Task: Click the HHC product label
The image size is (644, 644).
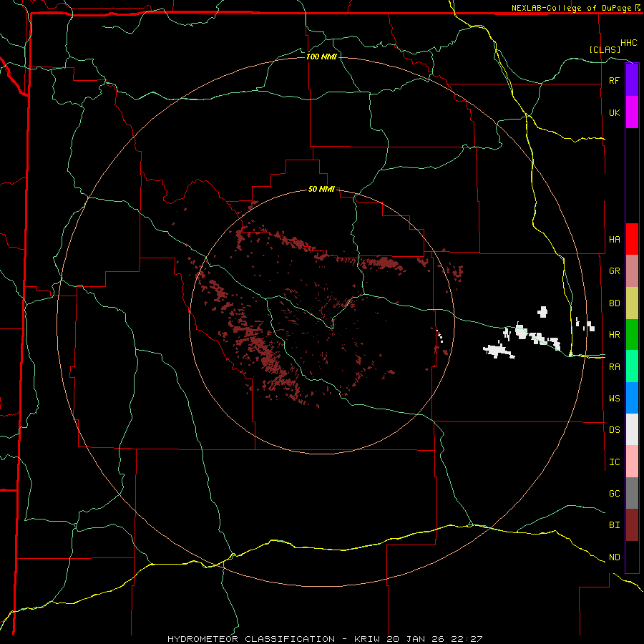Action: (628, 43)
